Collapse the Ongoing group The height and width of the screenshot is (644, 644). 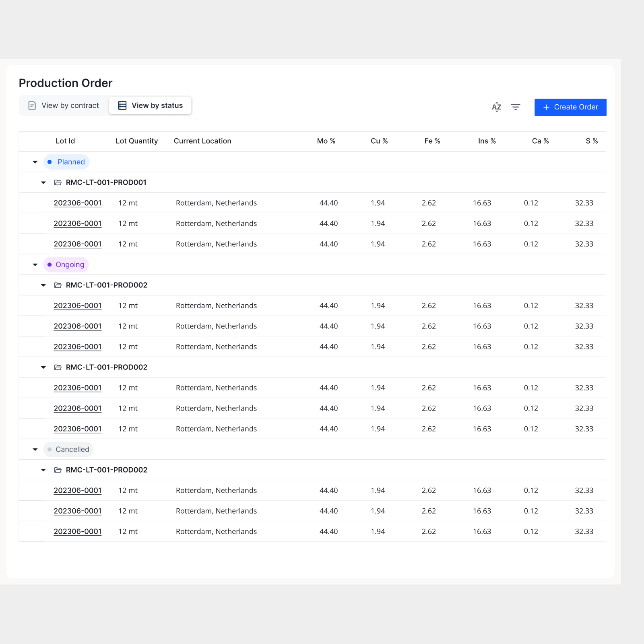click(35, 264)
